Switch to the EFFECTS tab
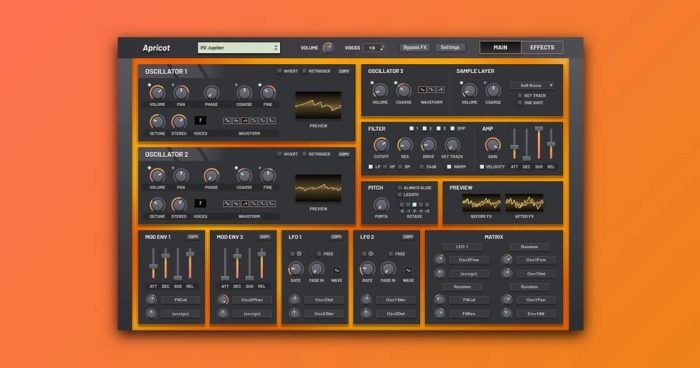The width and height of the screenshot is (700, 368). (x=542, y=47)
